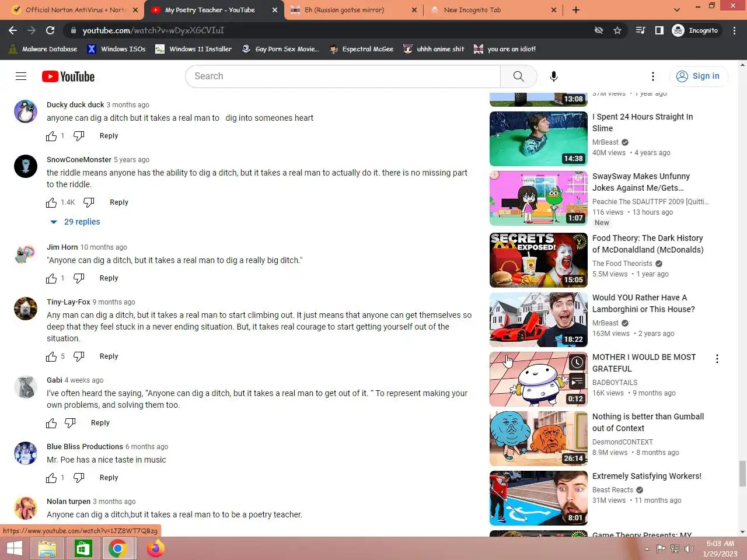Go to YouTube home via logo
Screen dimensions: 747x560
point(68,76)
